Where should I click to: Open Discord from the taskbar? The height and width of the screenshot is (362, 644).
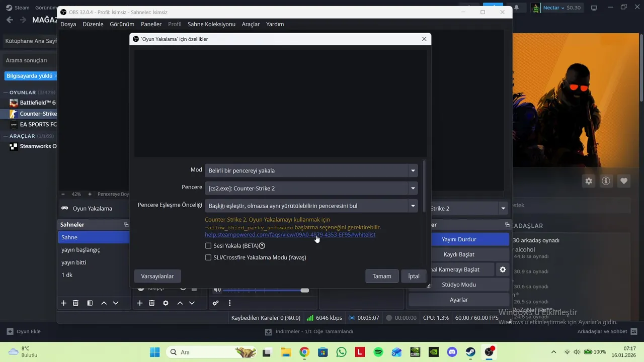tap(452, 352)
